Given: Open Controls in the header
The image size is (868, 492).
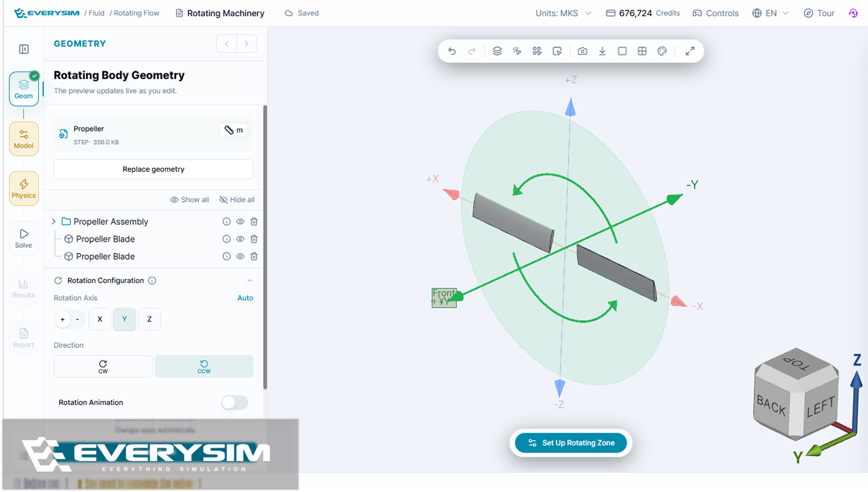Looking at the screenshot, I should [x=715, y=13].
